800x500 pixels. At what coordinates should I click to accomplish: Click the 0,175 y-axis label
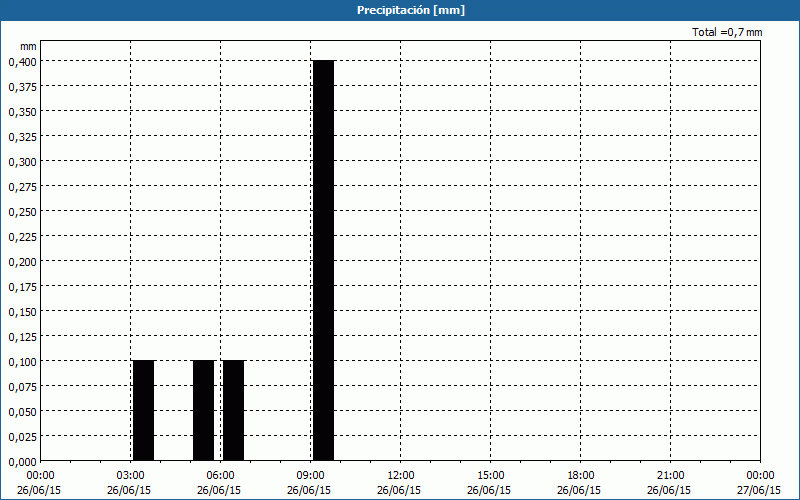(x=22, y=287)
